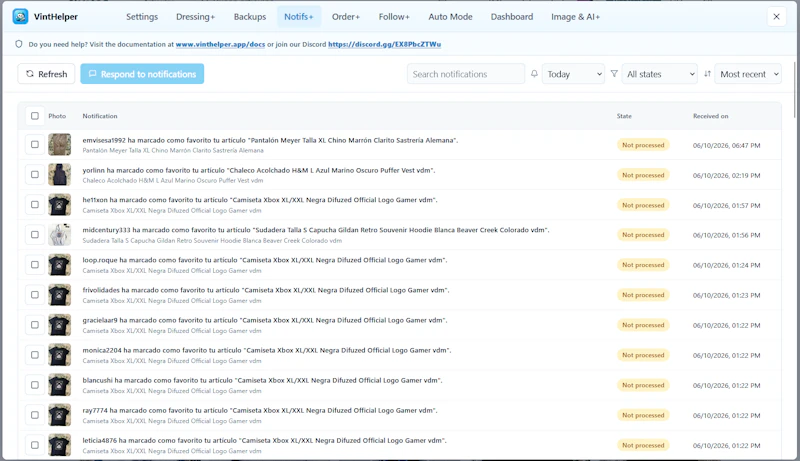Close the VintHelper panel with X

(777, 16)
